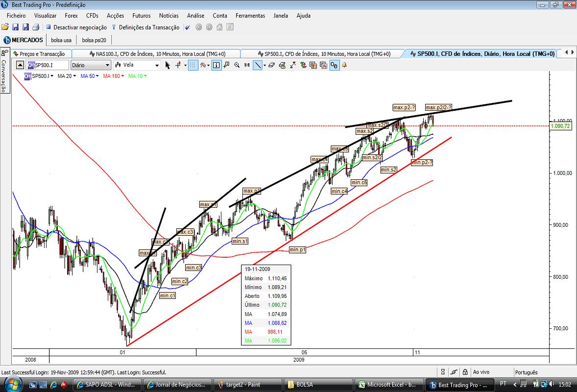The image size is (577, 392).
Task: Select the pointer cursor tool
Action: 168,65
